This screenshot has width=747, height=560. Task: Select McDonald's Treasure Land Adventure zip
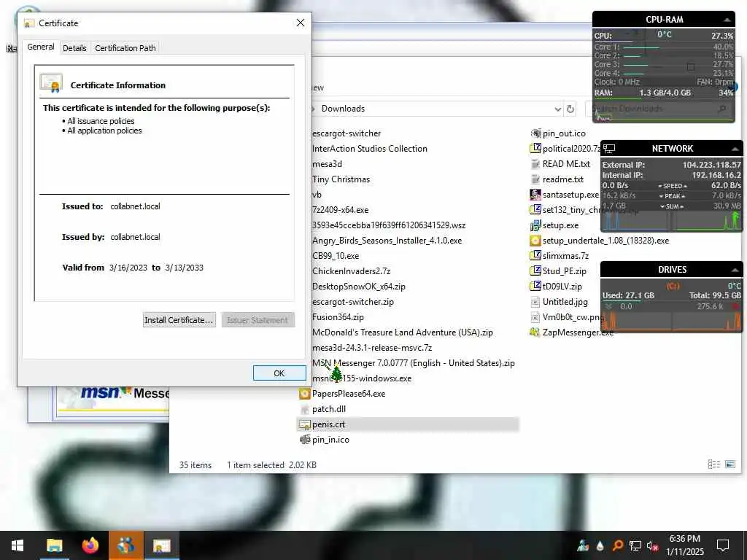pyautogui.click(x=403, y=332)
